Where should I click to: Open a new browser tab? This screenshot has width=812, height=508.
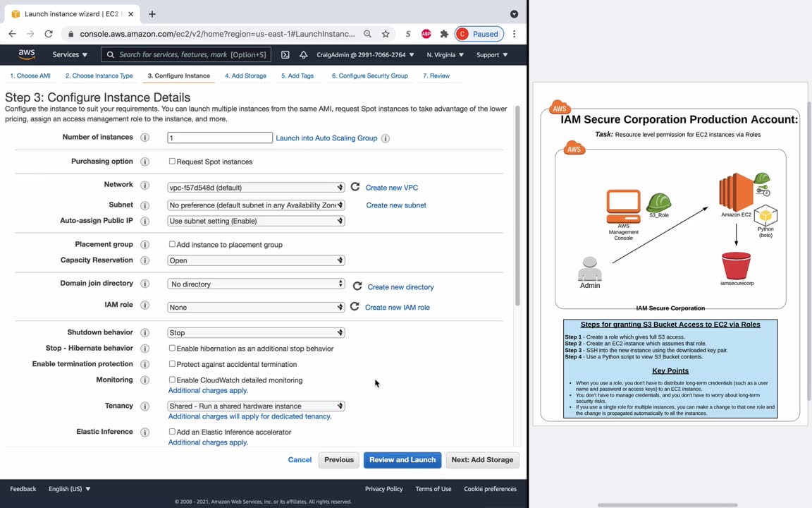click(x=152, y=14)
